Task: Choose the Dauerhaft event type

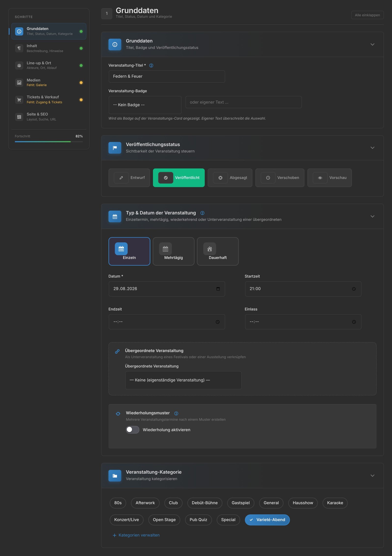Action: (x=218, y=251)
